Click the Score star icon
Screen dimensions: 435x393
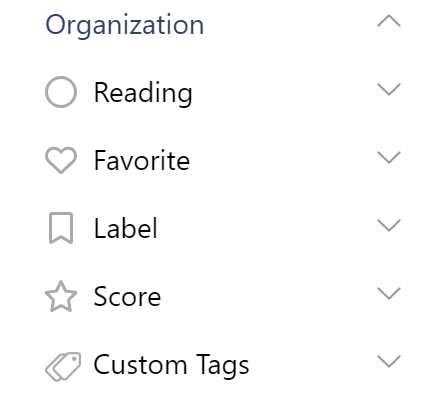click(61, 296)
